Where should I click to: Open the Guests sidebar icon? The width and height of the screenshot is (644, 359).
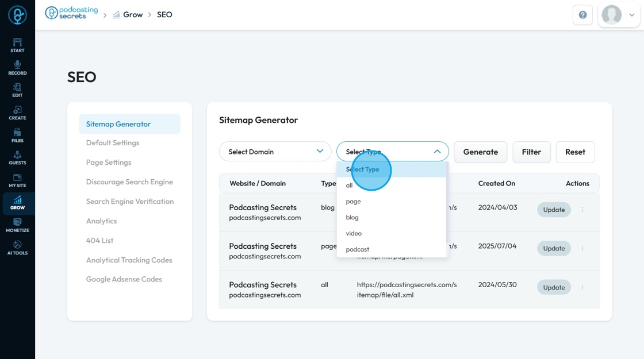pos(17,157)
